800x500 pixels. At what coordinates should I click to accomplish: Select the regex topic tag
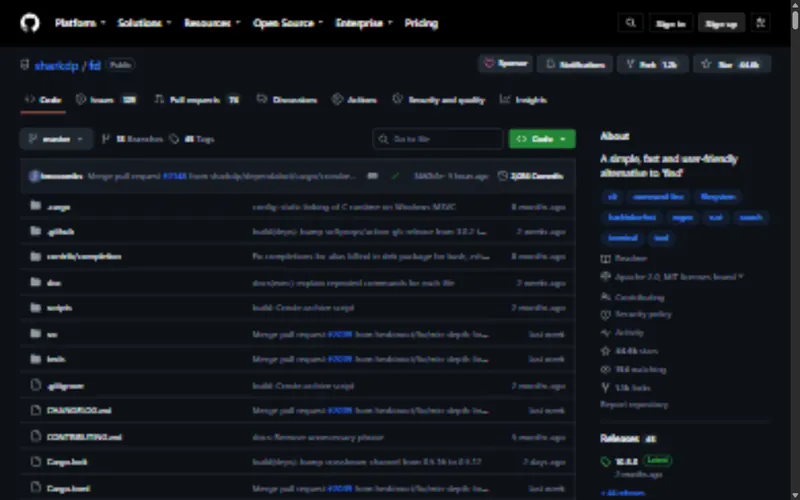[682, 217]
